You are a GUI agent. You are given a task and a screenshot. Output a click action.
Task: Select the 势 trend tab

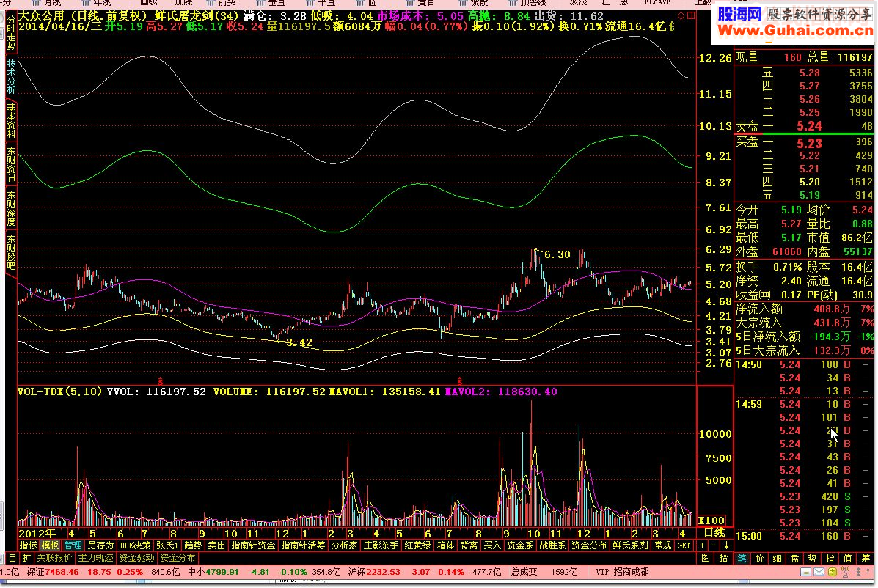tap(813, 558)
